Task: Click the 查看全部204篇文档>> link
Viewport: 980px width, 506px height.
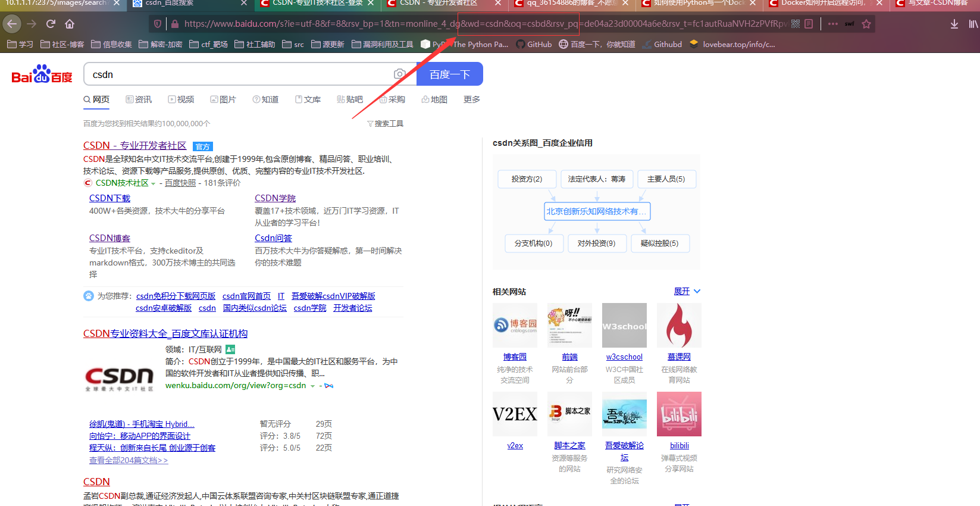Action: coord(129,460)
